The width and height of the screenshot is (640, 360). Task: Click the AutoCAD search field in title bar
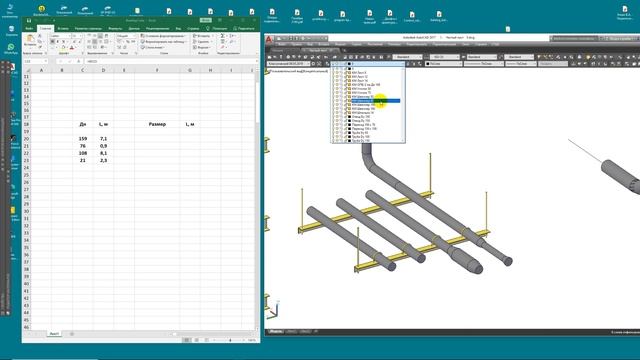(575, 38)
